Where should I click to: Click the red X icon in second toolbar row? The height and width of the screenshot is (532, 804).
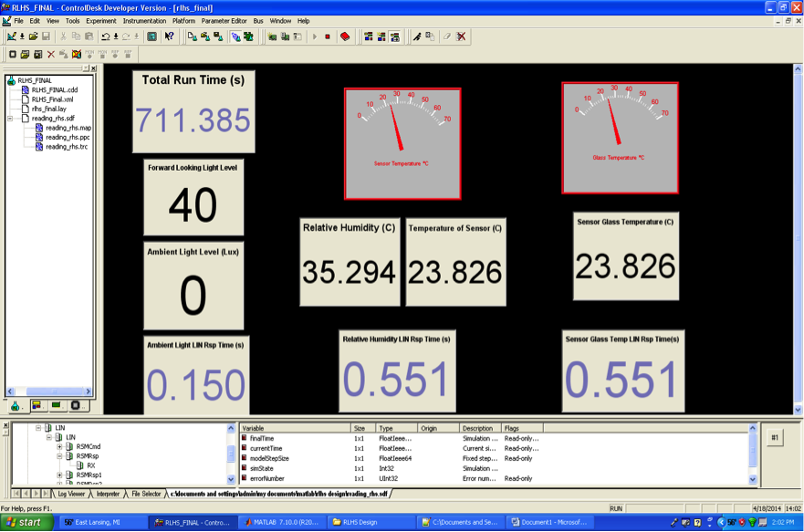(51, 54)
